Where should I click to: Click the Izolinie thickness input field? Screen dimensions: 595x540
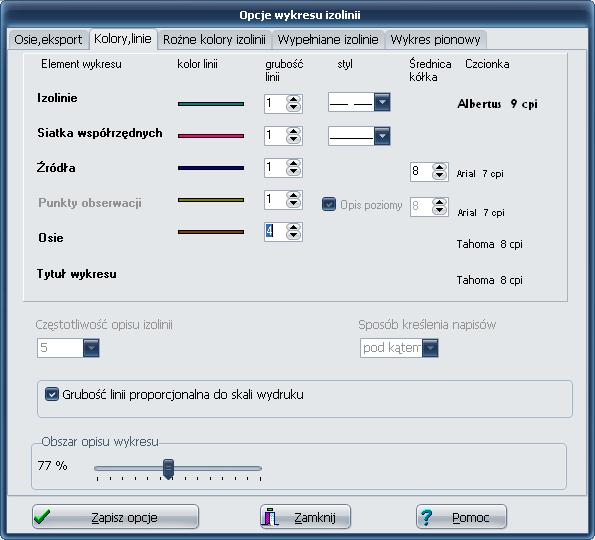coord(275,104)
